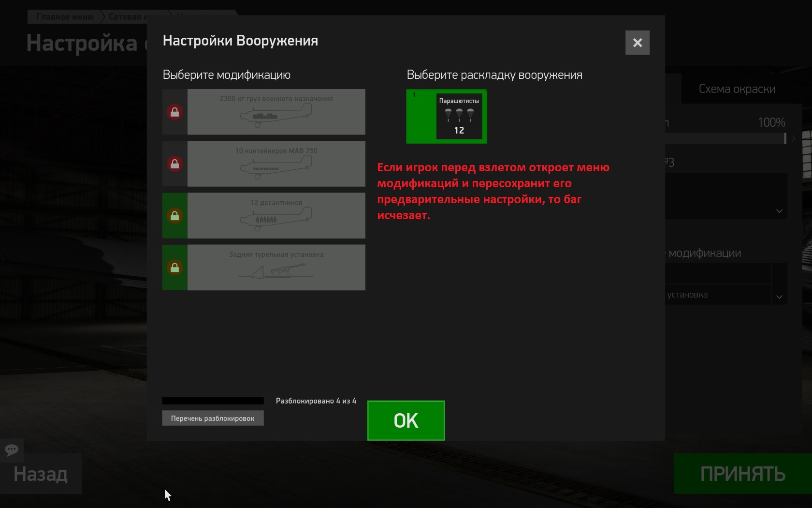Screen dimensions: 812x508
Task: Adjust the 100% slider handle
Action: pos(785,138)
